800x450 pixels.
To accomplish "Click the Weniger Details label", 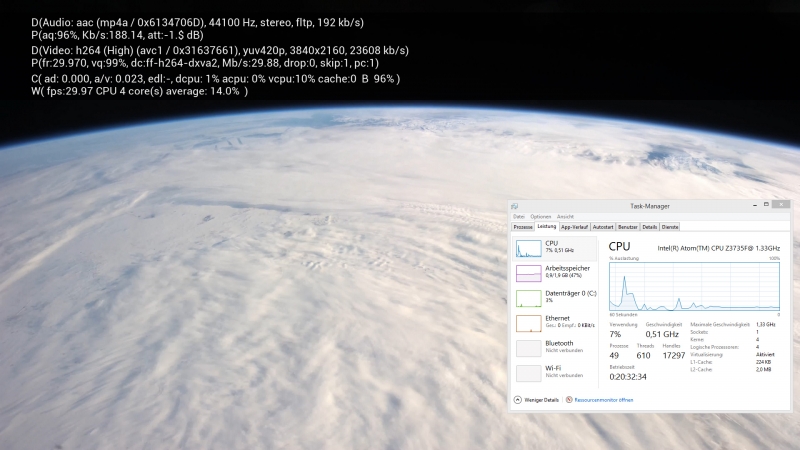I will (541, 400).
